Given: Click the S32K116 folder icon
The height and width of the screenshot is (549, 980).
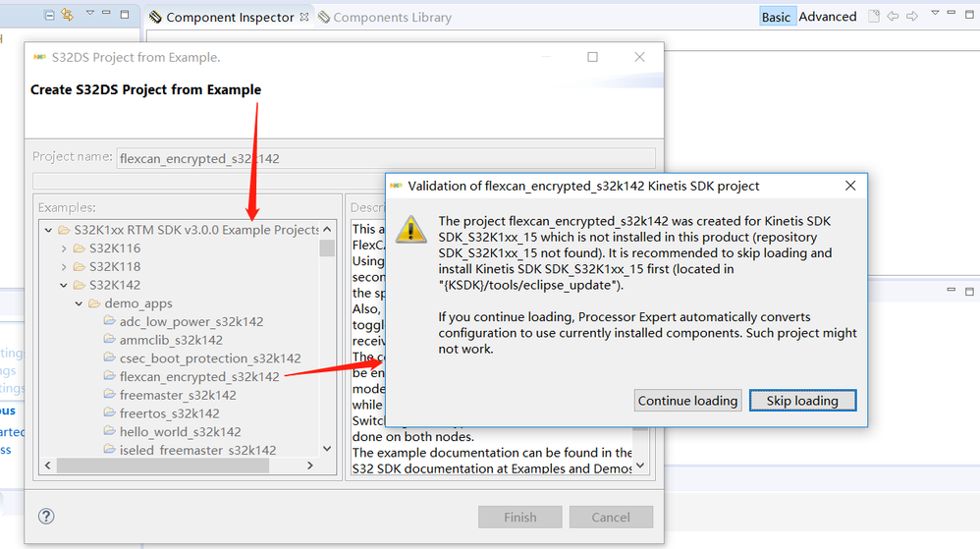Looking at the screenshot, I should pyautogui.click(x=79, y=248).
